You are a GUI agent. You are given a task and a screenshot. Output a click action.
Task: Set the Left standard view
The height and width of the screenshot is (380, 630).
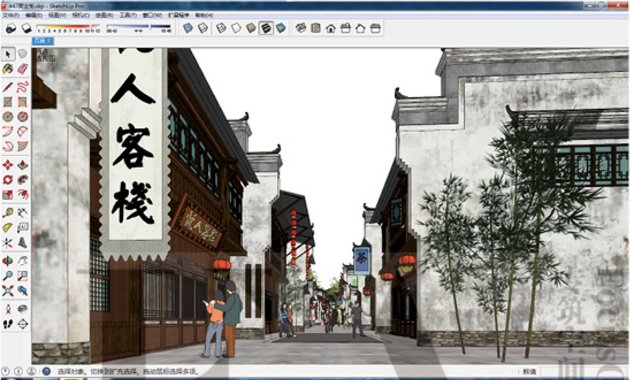[375, 28]
